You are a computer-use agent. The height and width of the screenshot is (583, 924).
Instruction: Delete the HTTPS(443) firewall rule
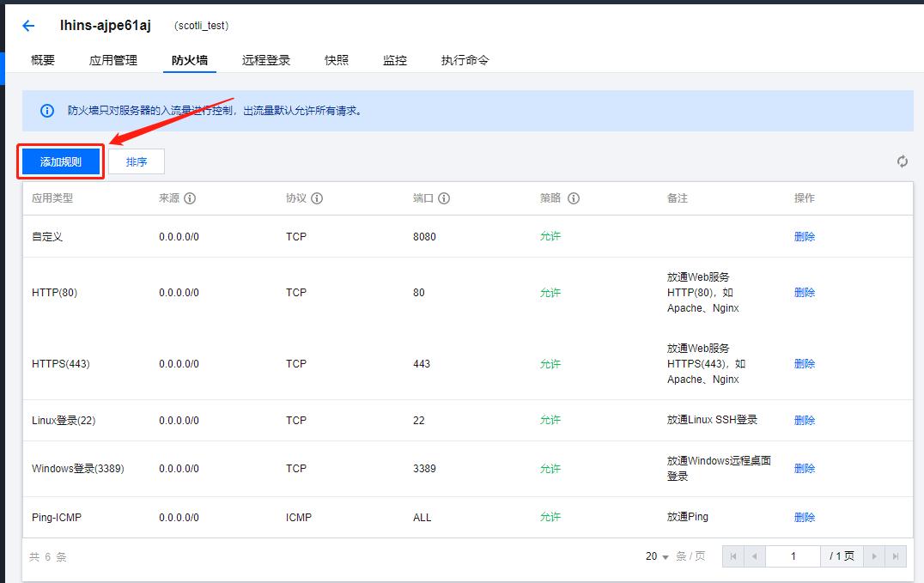[804, 363]
